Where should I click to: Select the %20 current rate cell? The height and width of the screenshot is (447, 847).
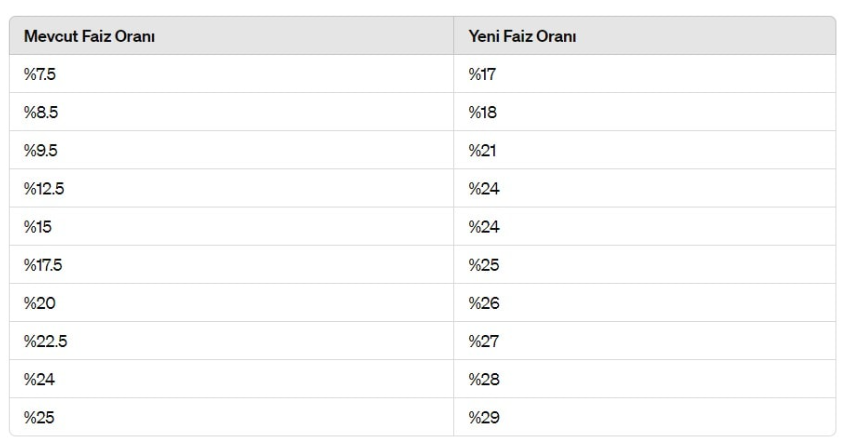pos(39,303)
